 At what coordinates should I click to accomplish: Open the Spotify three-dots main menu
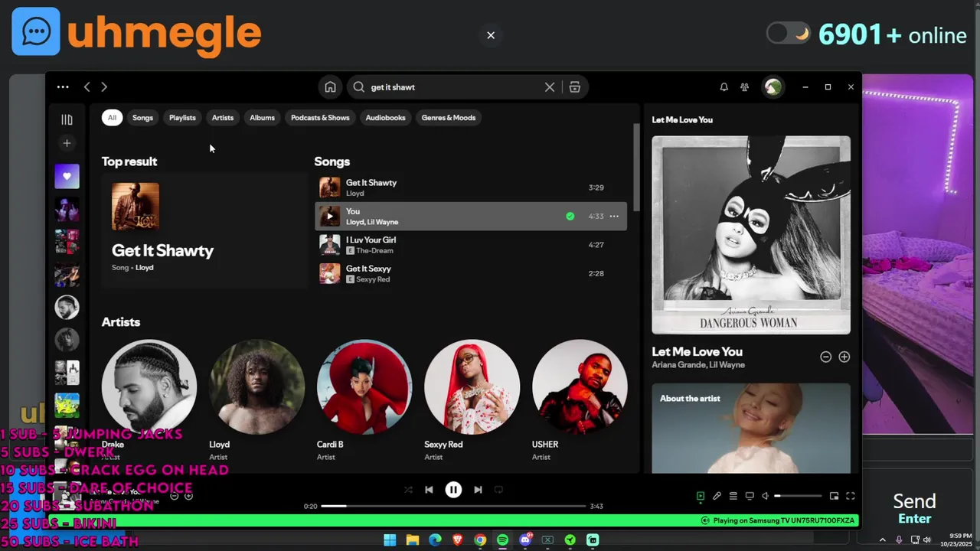point(63,87)
